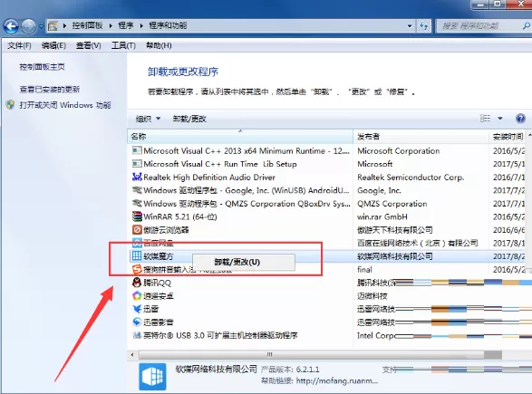The image size is (532, 394).
Task: Click publisher Google, Inc.
Action: pos(379,190)
